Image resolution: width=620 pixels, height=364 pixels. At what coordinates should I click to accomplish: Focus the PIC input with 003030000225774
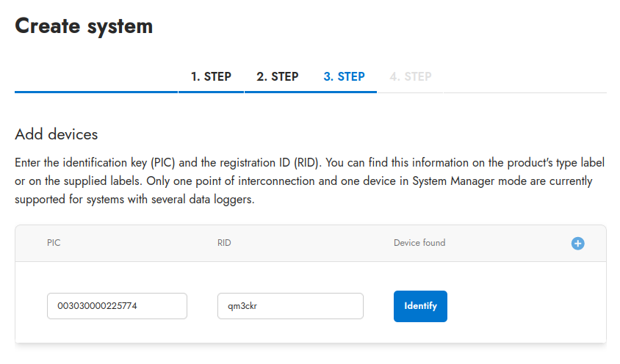tap(117, 306)
